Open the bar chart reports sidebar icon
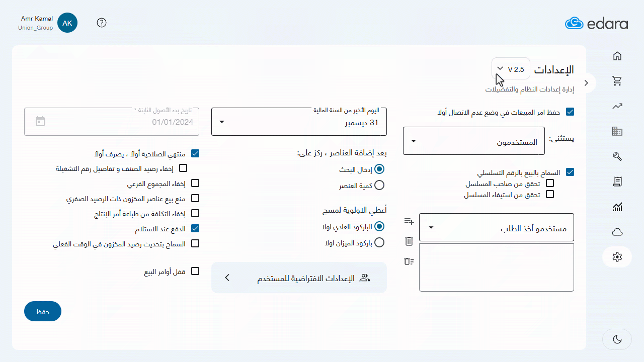644x362 pixels. (617, 207)
